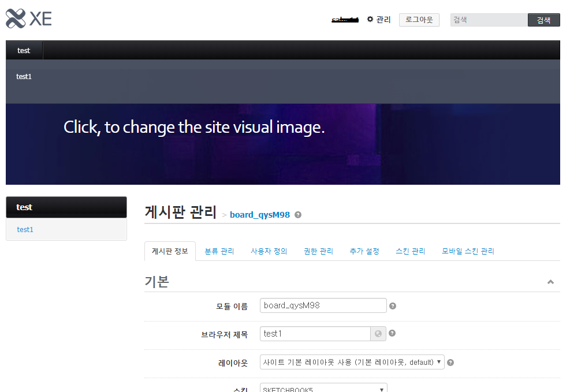Screen dimensions: 570x392
Task: Switch to the 사용자 정의 tab
Action: point(269,251)
